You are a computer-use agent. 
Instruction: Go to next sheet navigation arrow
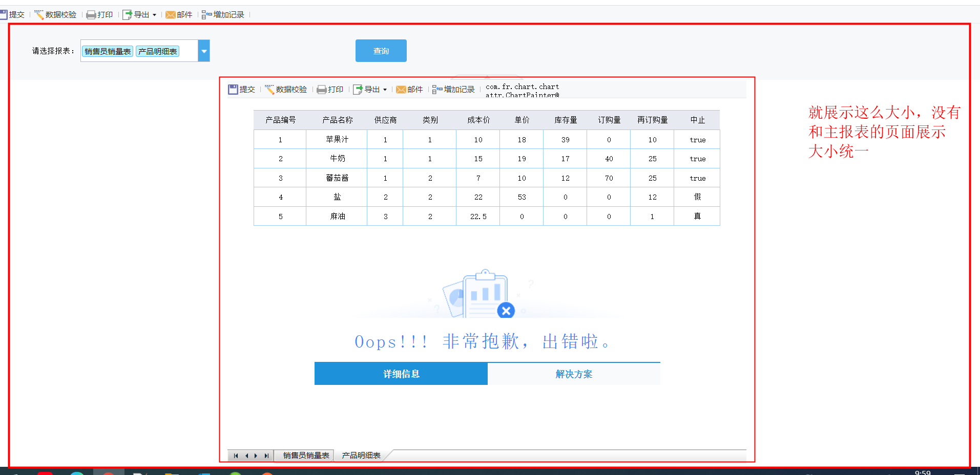coord(256,456)
